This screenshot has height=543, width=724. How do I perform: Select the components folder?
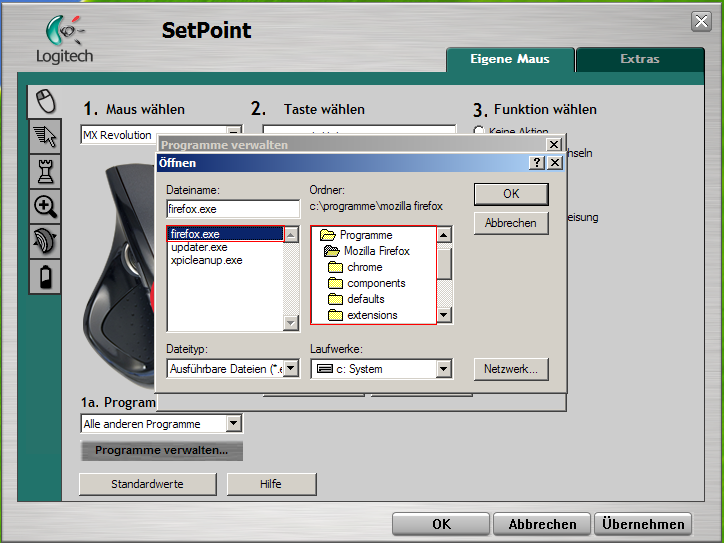[366, 283]
